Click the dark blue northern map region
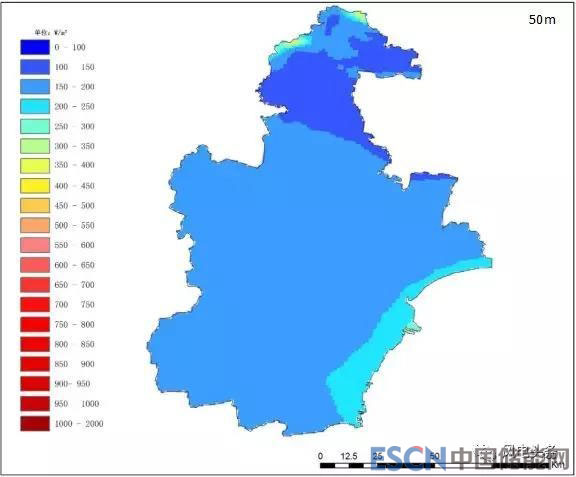576x477 pixels. click(x=316, y=96)
